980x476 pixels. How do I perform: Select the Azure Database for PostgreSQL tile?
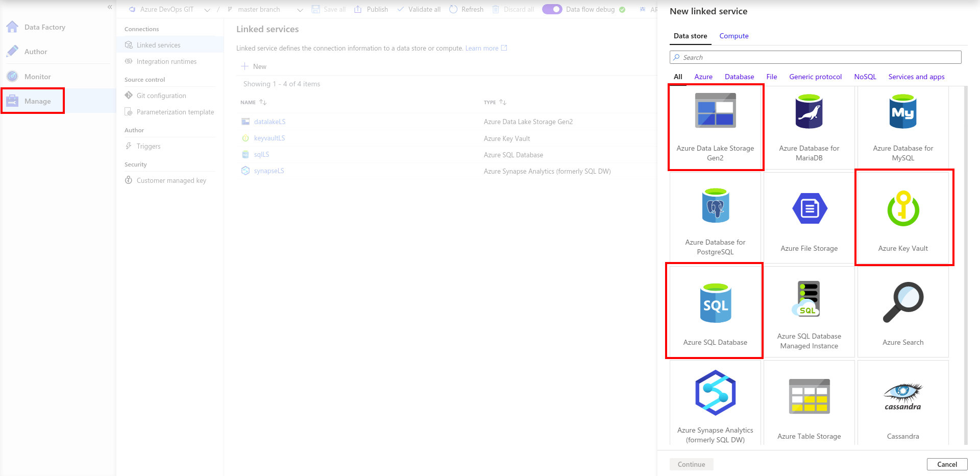(x=715, y=218)
